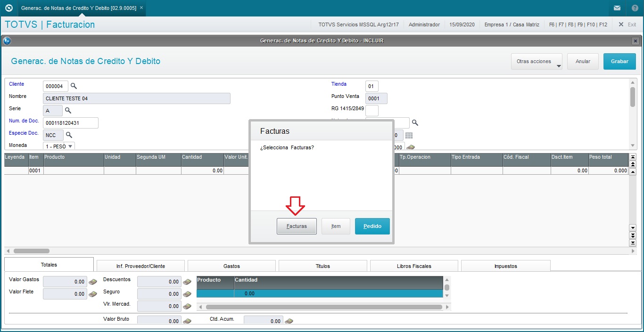The width and height of the screenshot is (644, 332).
Task: Click the form area scroll-down arrow
Action: pos(633,146)
